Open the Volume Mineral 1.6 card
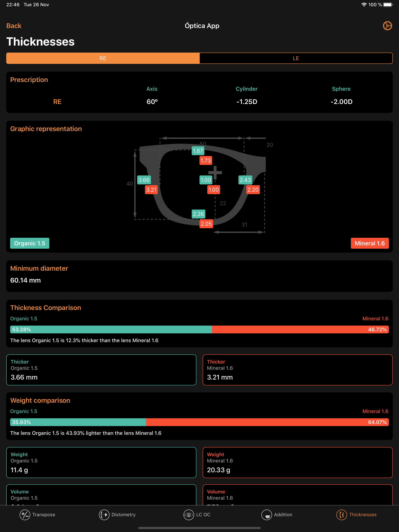Image resolution: width=399 pixels, height=532 pixels. pyautogui.click(x=298, y=495)
